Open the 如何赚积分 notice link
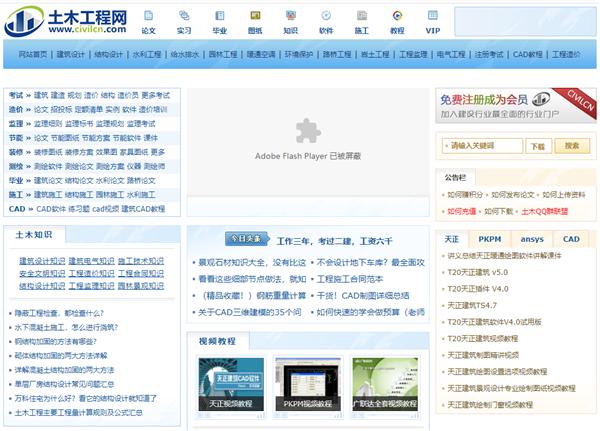This screenshot has height=431, width=600. [465, 195]
